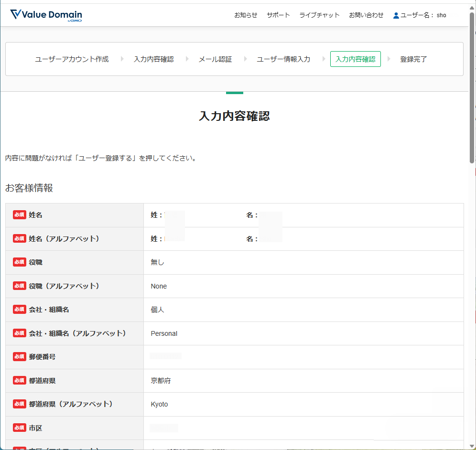Click the Kyoto prefecture value
Screen dimensions: 476x450
(159, 404)
